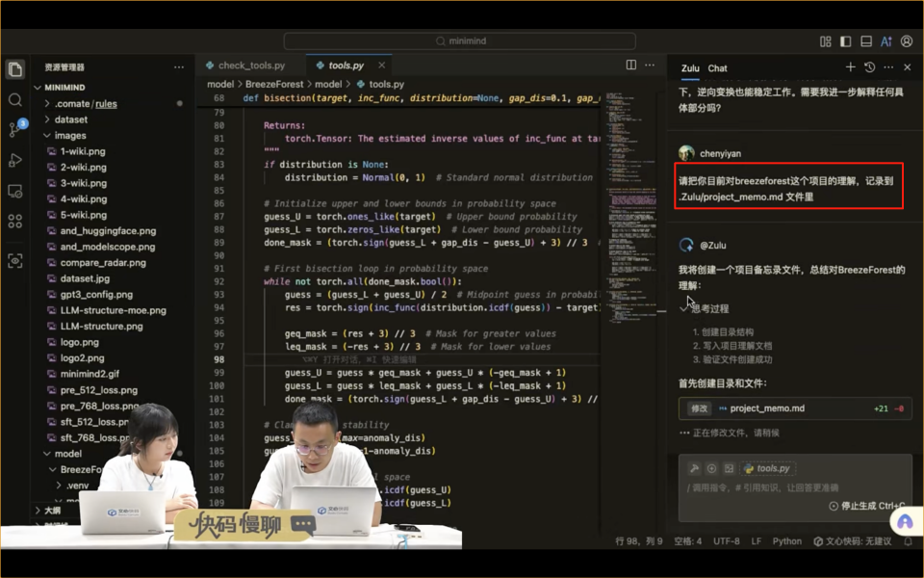This screenshot has height=578, width=924.
Task: Click tools.py in the breadcrumb path
Action: (x=387, y=85)
